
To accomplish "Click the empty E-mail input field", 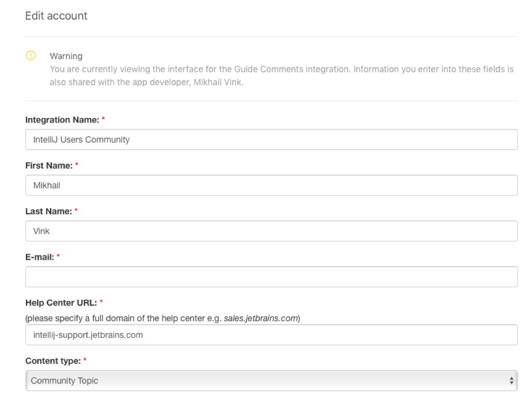I will pos(271,277).
